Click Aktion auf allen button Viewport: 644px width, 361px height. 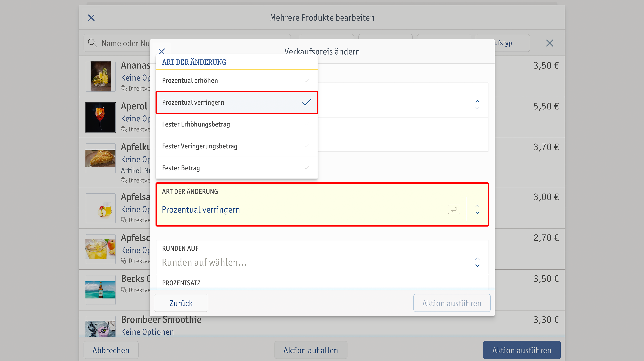(x=311, y=350)
